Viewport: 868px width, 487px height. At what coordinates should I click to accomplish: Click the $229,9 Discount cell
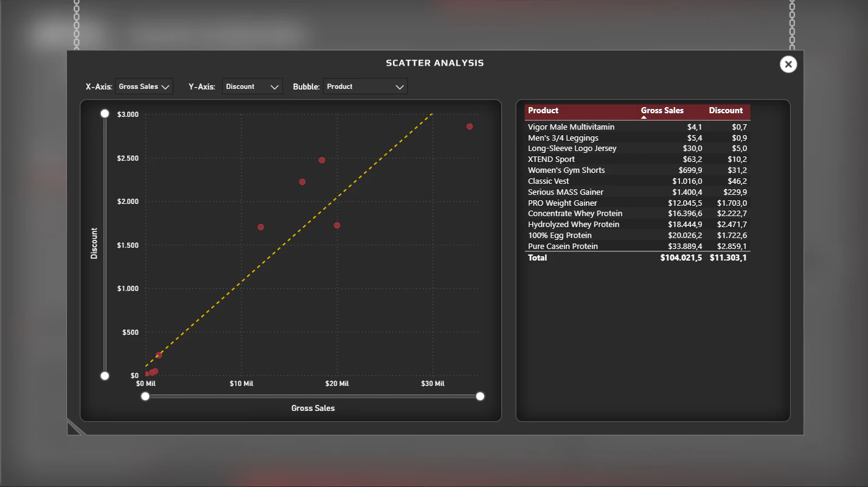pos(736,192)
